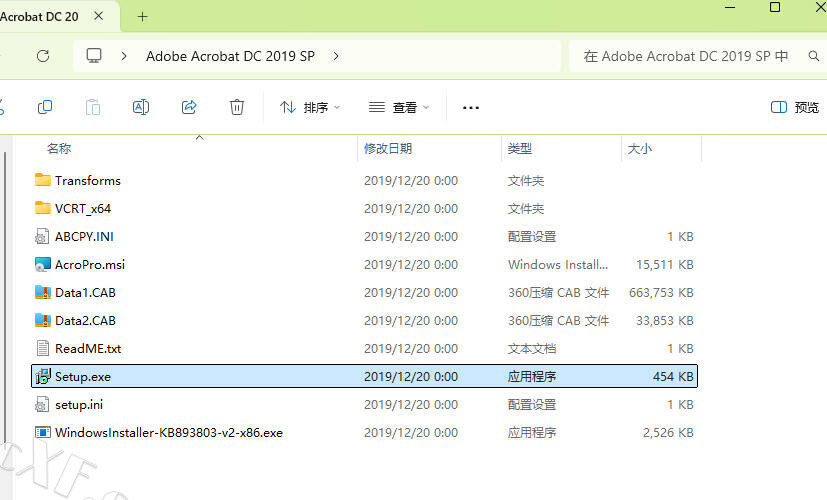Click the Share toolbar icon
Image resolution: width=827 pixels, height=500 pixels.
tap(189, 107)
